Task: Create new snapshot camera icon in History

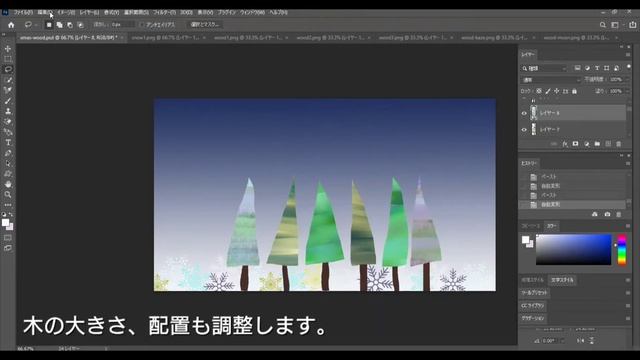Action: coord(607,214)
